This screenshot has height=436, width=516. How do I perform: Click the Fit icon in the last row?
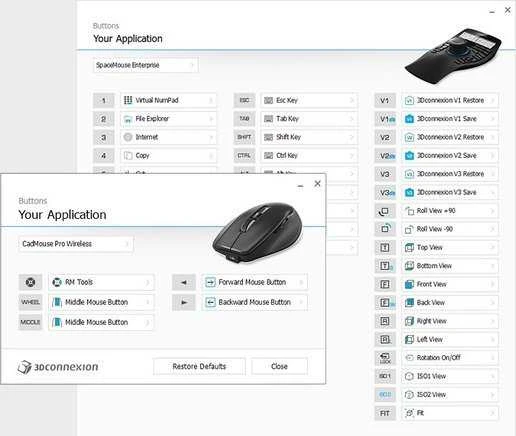(409, 413)
